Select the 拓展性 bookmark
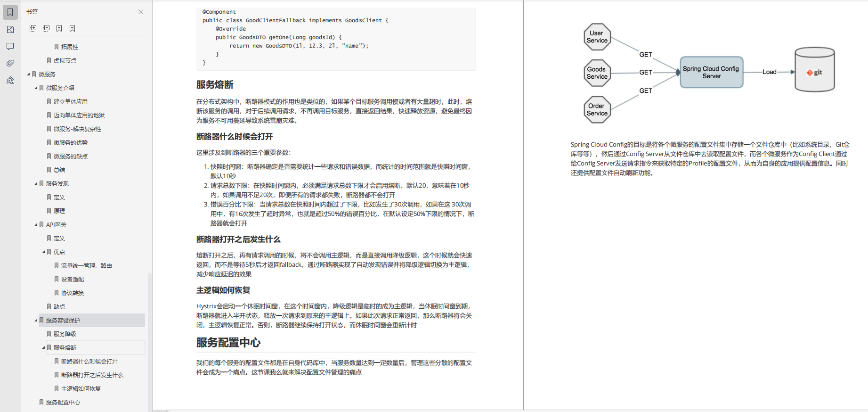Viewport: 868px width, 412px height. [70, 47]
